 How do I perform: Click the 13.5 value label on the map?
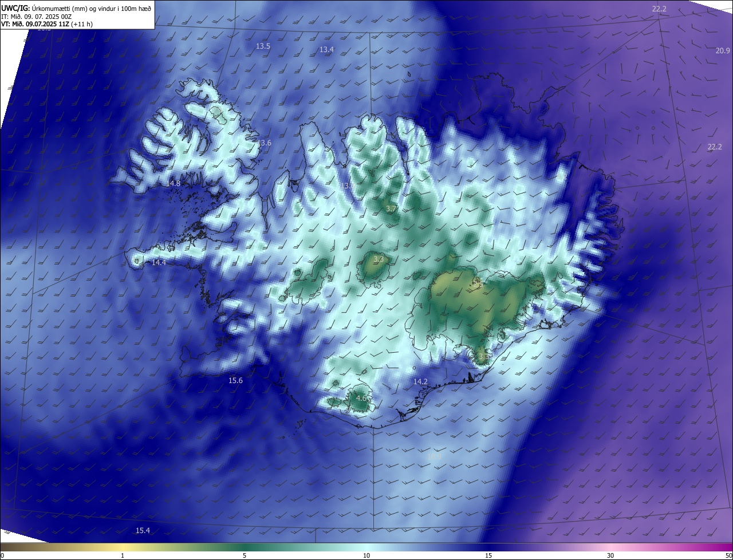(263, 46)
